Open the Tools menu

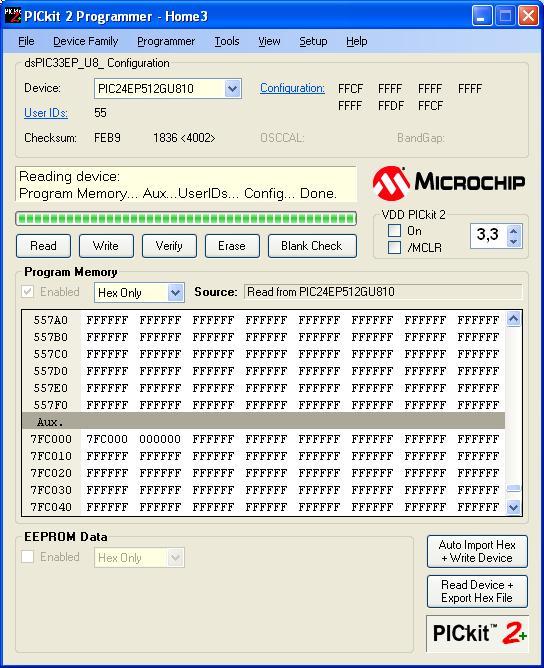click(227, 41)
